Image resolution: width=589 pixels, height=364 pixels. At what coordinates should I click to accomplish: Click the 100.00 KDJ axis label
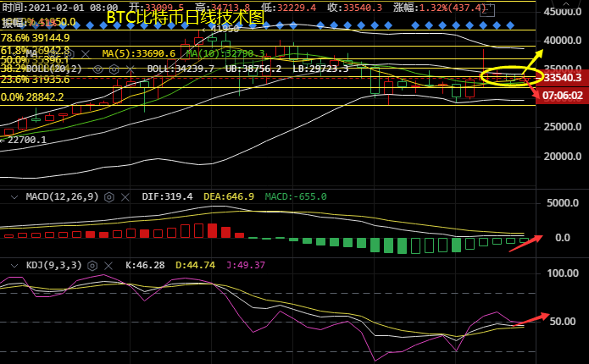[x=563, y=273]
